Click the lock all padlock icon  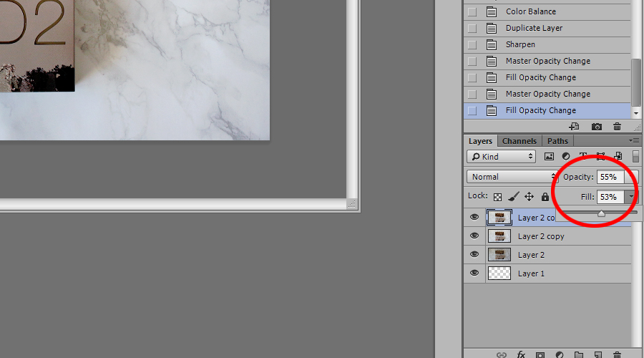545,196
